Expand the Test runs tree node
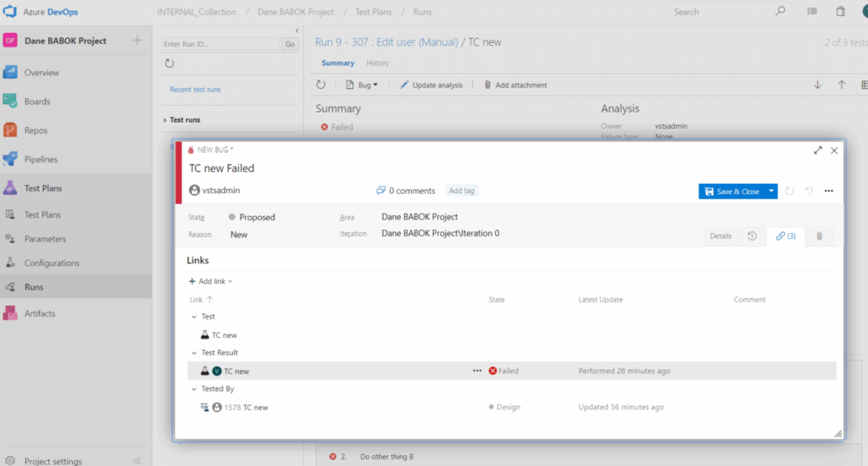Image resolution: width=868 pixels, height=466 pixels. click(164, 120)
